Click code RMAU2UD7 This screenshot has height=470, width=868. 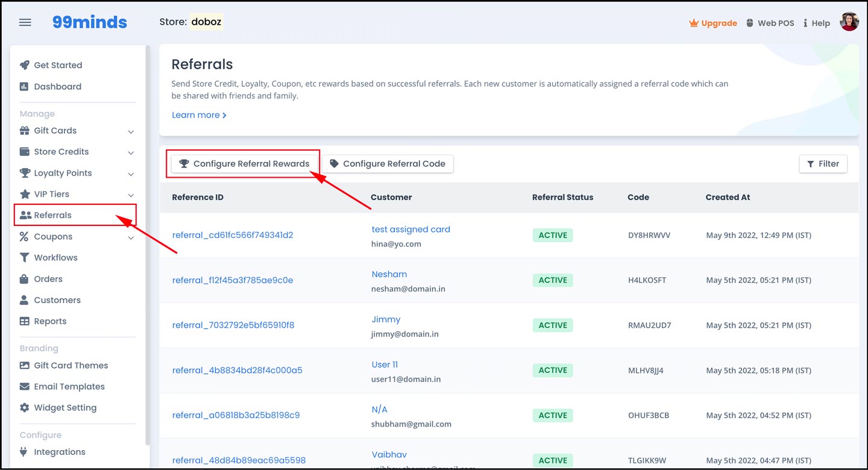pos(650,325)
